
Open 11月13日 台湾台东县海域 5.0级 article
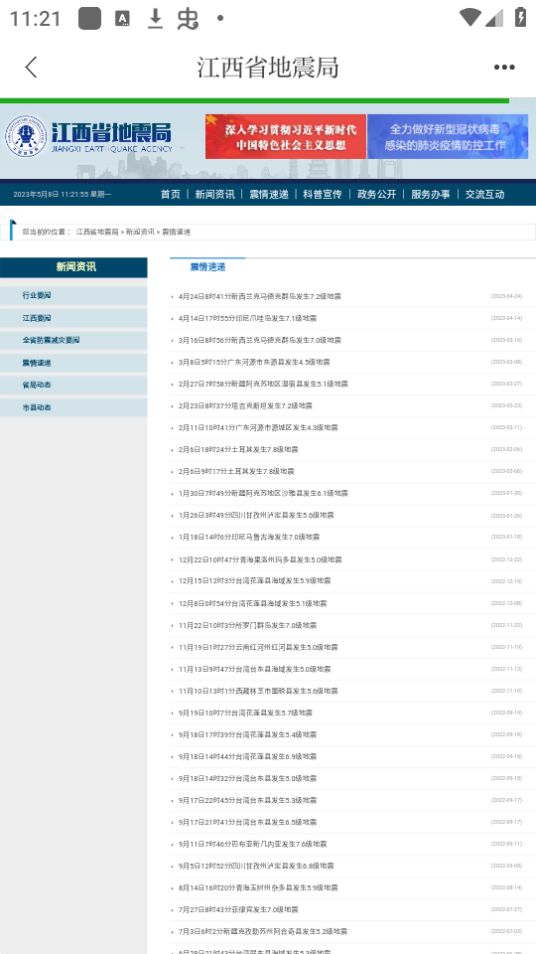point(255,669)
